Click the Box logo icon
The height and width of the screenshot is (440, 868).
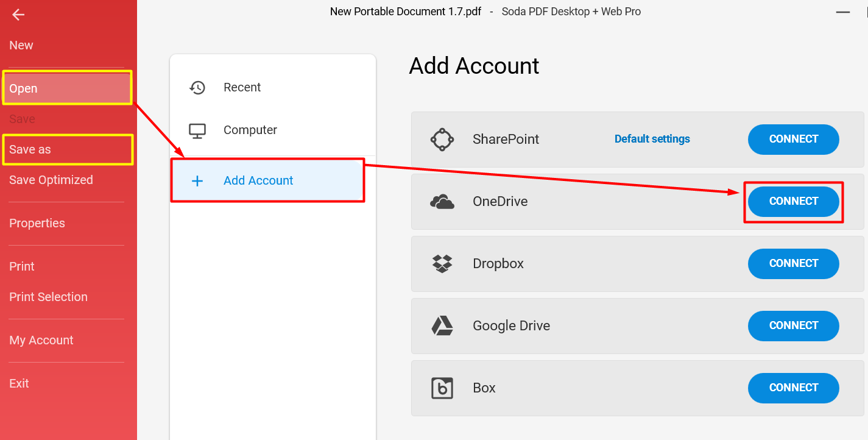(442, 388)
